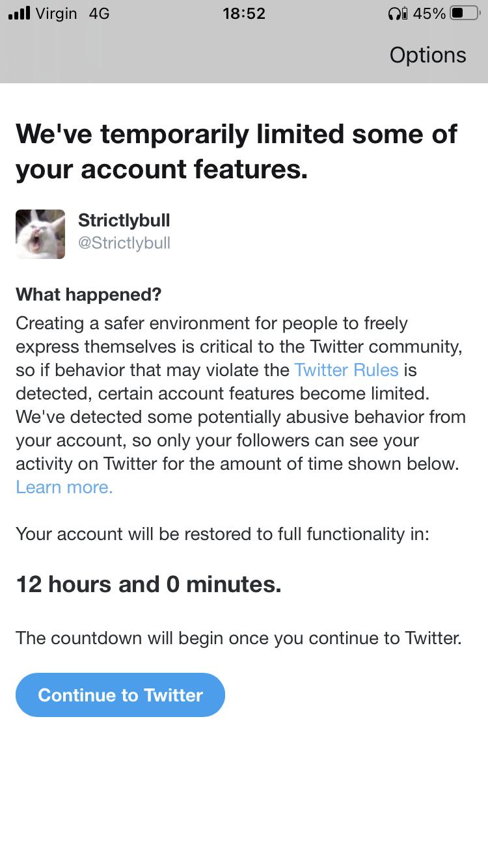Select the Strictlybull display name
The image size is (488, 868).
[124, 220]
